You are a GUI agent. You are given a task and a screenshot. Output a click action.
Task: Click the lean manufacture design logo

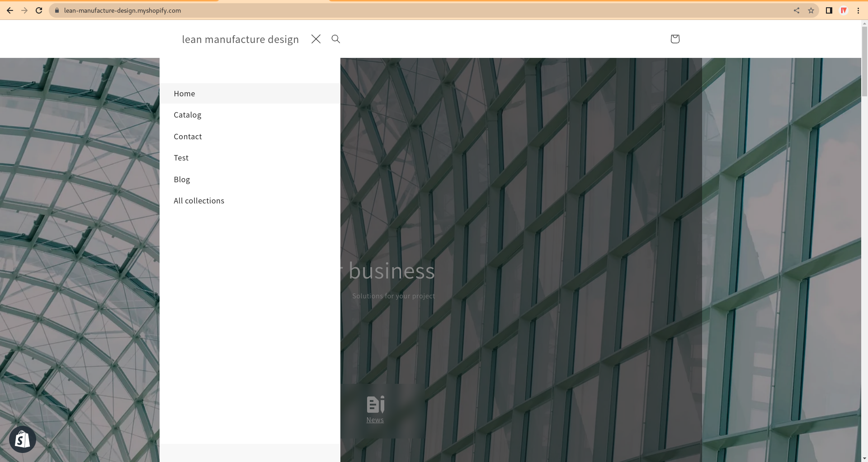coord(240,39)
